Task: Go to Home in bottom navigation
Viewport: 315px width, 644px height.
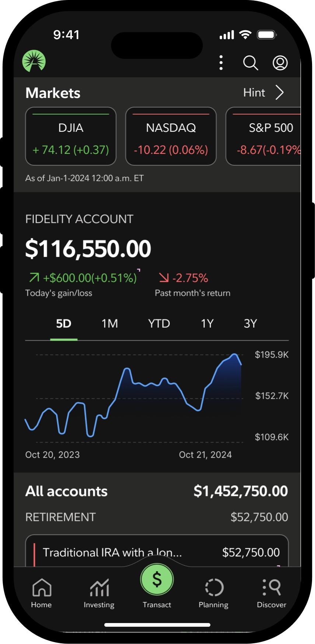Action: pos(41,592)
